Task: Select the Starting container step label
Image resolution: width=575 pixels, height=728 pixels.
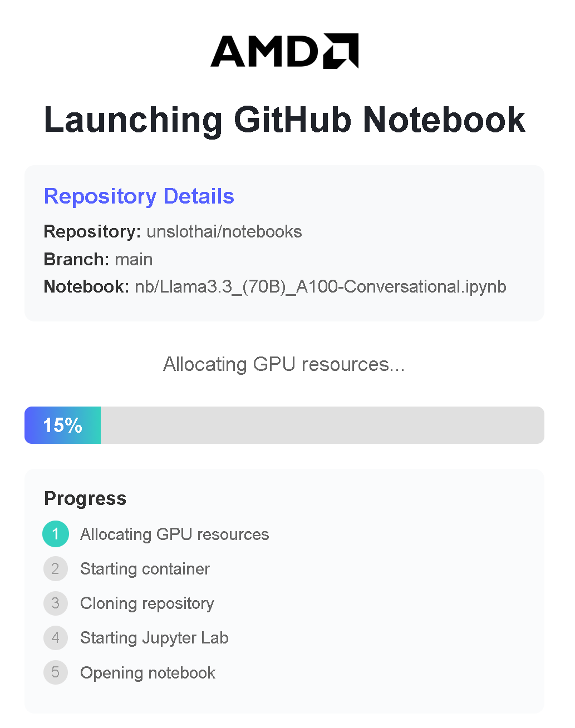Action: (x=145, y=569)
